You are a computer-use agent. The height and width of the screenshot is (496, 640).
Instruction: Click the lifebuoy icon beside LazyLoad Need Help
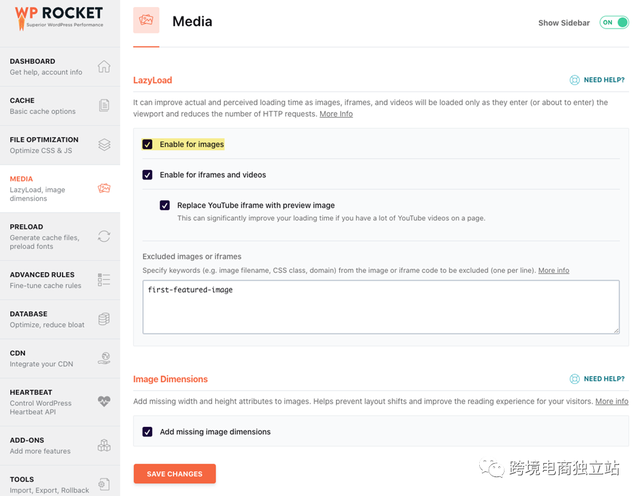coord(574,80)
